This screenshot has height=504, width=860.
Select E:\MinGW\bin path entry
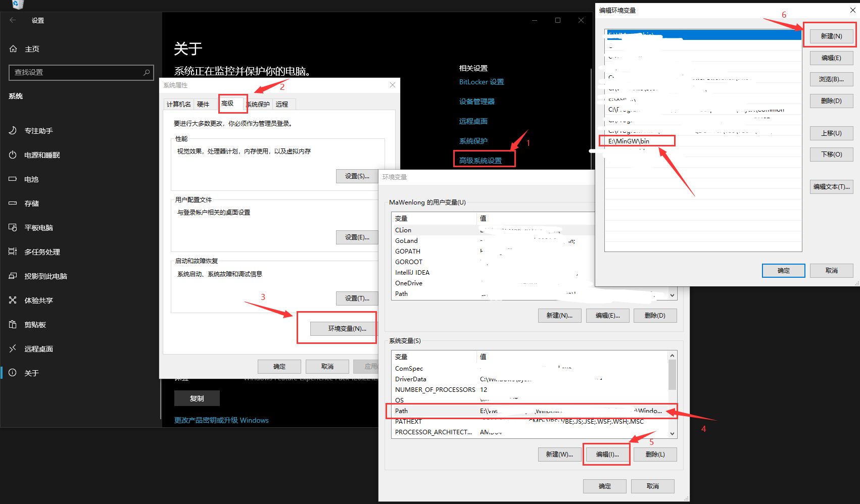pyautogui.click(x=703, y=141)
